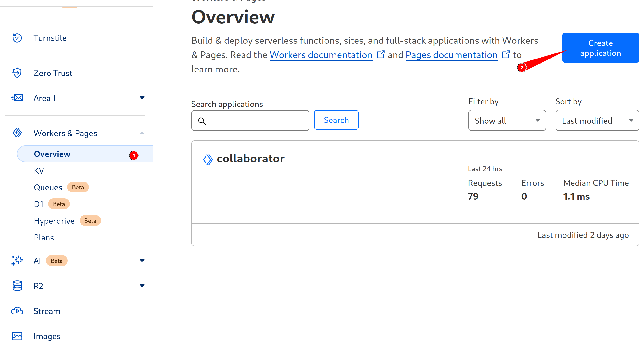Open the Queues Beta submenu item
644x351 pixels.
click(48, 187)
